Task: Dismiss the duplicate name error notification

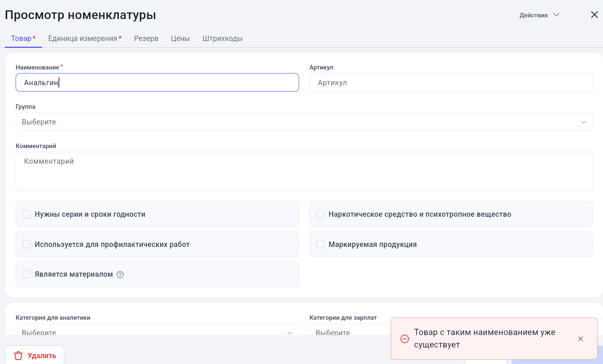Action: click(x=581, y=339)
